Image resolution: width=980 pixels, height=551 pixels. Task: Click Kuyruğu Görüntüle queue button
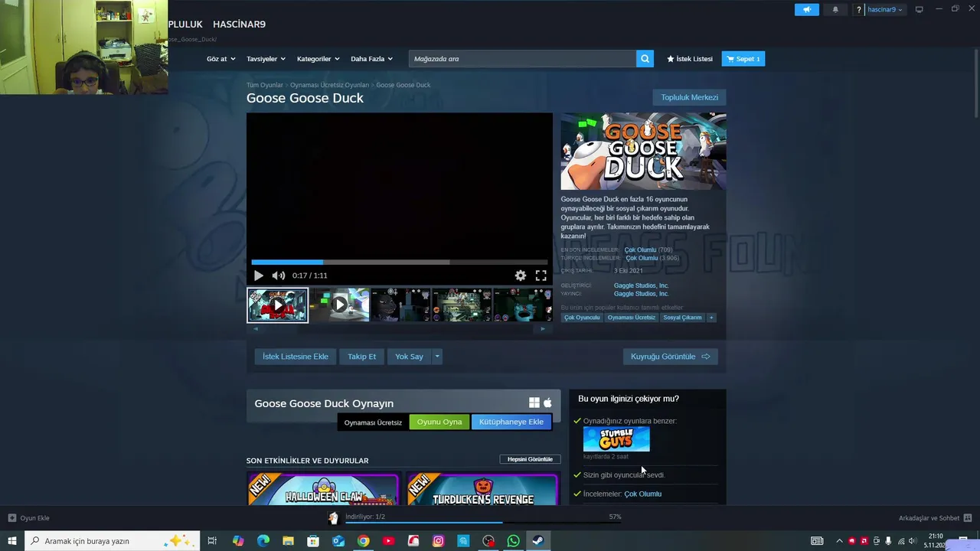(x=670, y=357)
